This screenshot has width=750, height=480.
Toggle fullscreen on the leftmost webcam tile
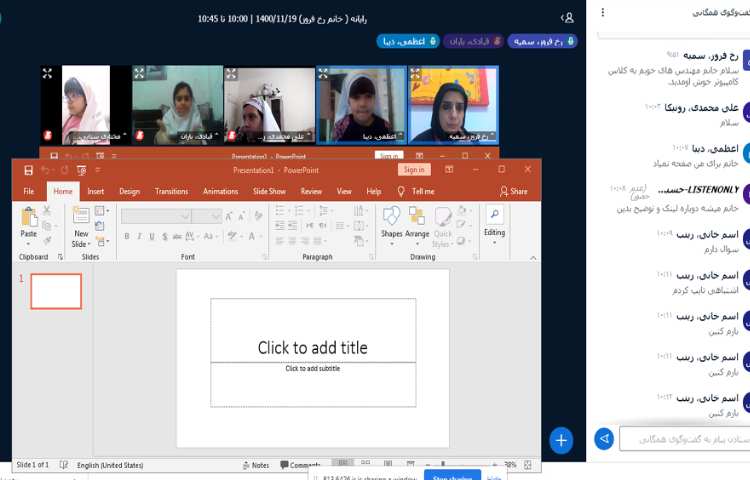tap(47, 73)
